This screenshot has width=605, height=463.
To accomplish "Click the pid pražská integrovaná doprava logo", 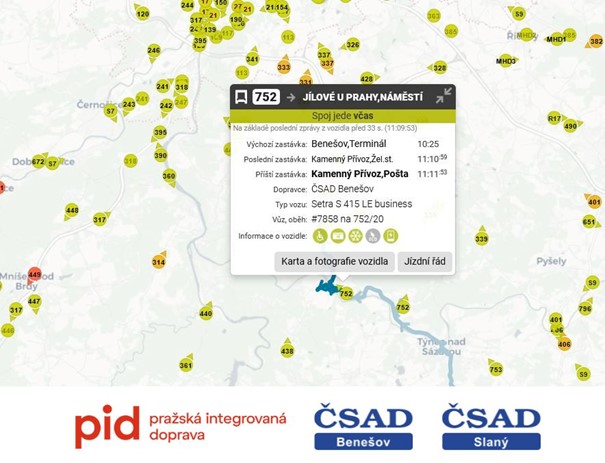I will point(181,427).
